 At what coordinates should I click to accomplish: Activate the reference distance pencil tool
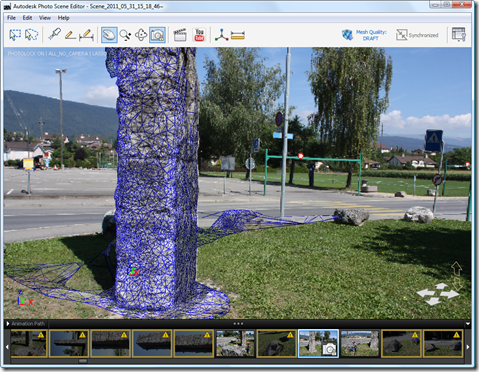pos(86,35)
